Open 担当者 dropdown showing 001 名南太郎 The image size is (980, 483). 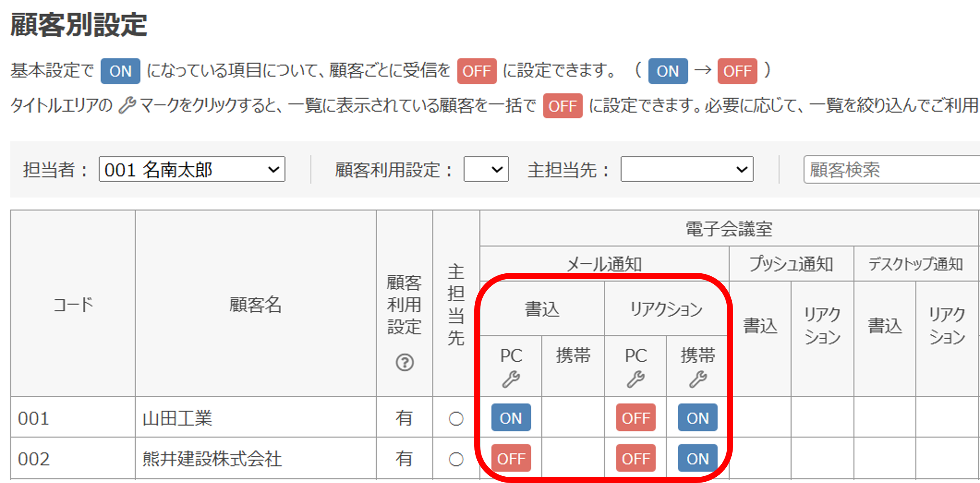pos(192,170)
